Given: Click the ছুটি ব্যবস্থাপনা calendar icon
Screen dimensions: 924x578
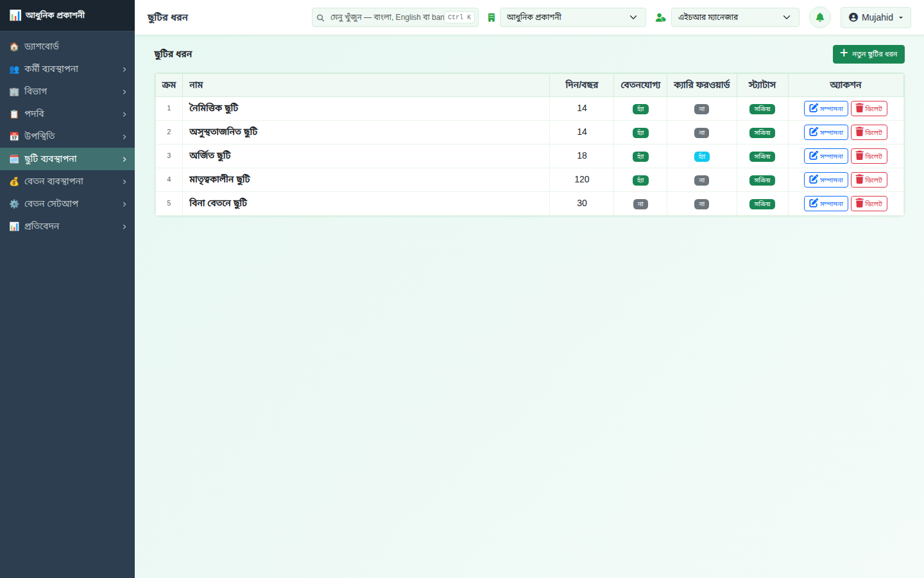Looking at the screenshot, I should point(14,159).
